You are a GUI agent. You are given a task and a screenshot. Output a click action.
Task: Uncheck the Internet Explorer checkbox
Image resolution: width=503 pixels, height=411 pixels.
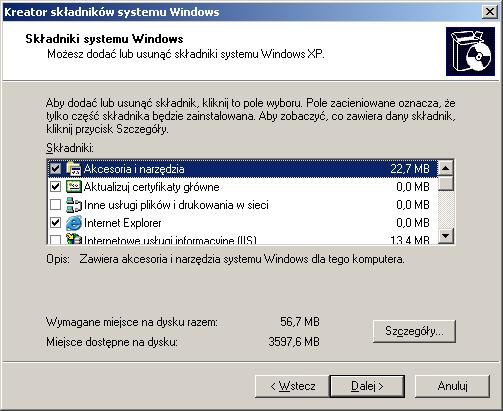coord(55,223)
